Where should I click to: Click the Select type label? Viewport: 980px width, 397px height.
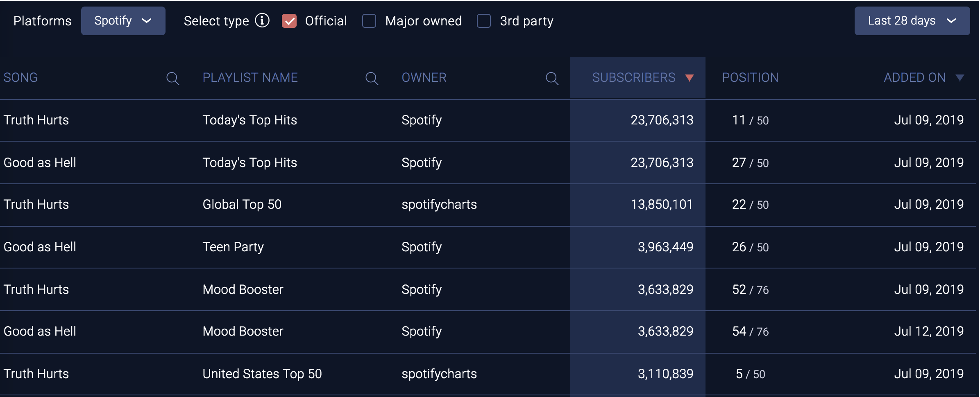(216, 21)
